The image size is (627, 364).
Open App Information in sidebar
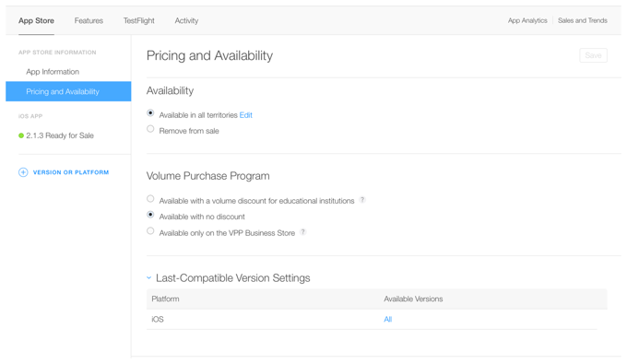pos(53,72)
